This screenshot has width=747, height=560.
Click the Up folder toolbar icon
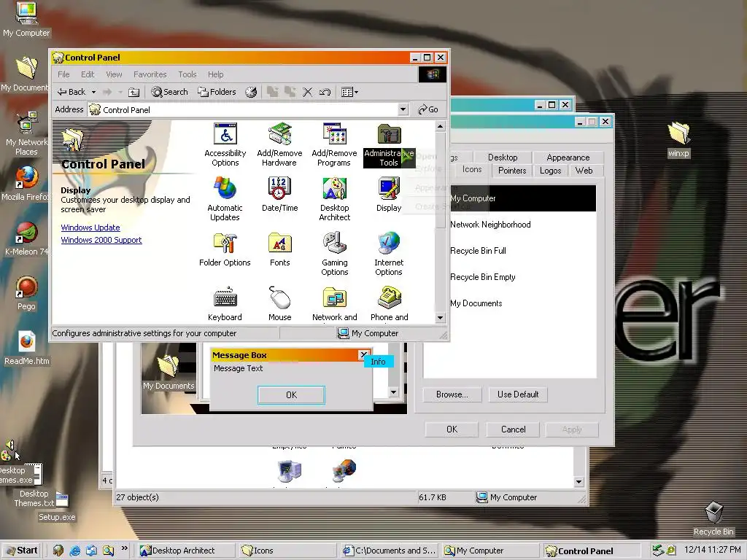(134, 92)
